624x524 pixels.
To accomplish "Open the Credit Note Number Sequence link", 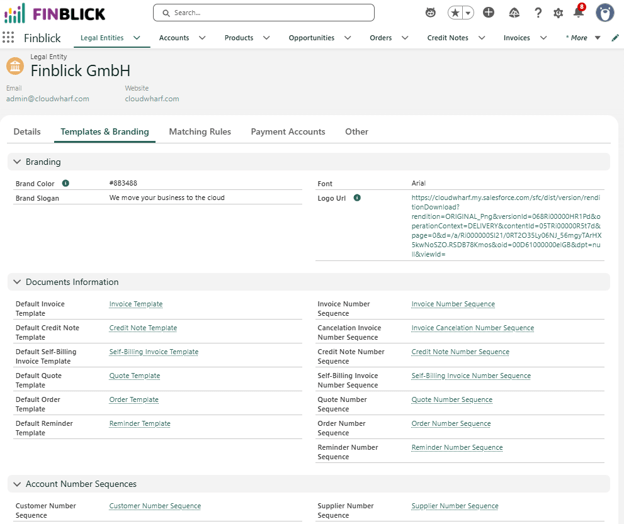I will [x=460, y=352].
